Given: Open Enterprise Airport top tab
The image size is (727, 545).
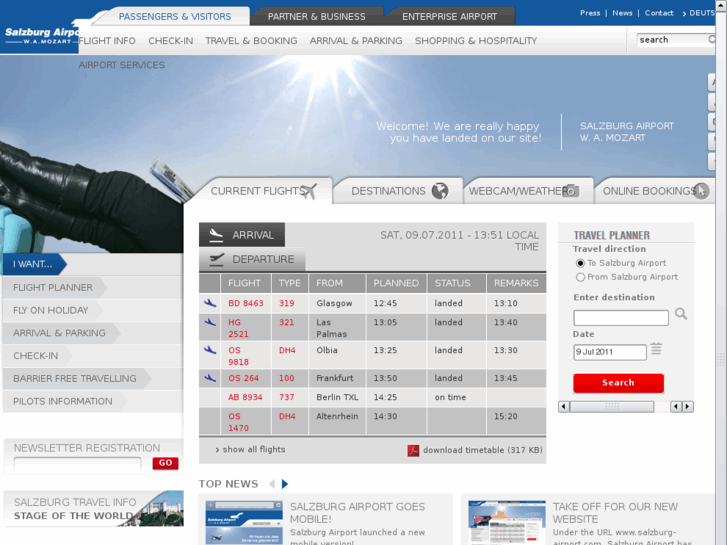Looking at the screenshot, I should (x=449, y=17).
